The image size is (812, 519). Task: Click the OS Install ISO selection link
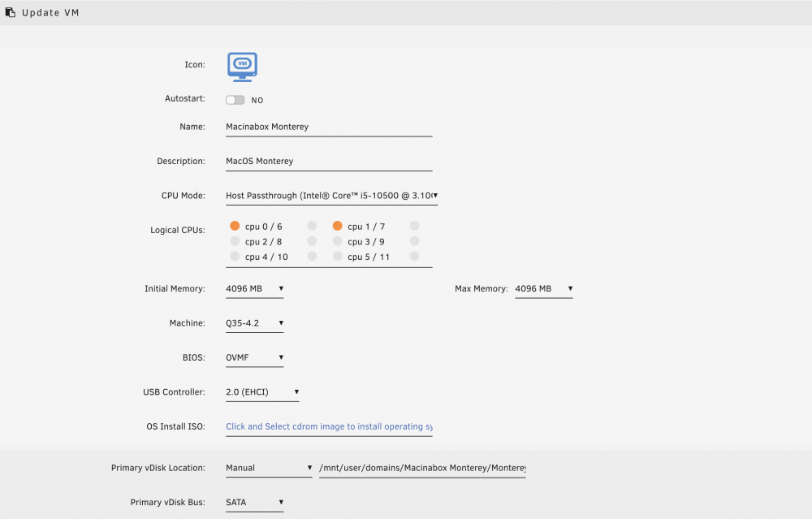(x=329, y=426)
